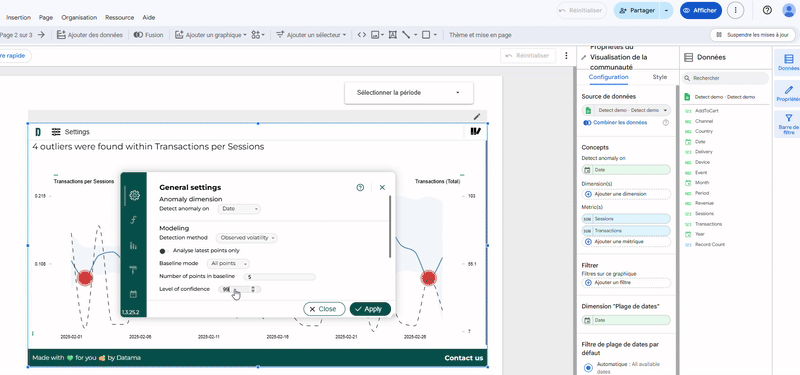Open the Page menu
Screen dimensions: 800x375
pos(46,17)
